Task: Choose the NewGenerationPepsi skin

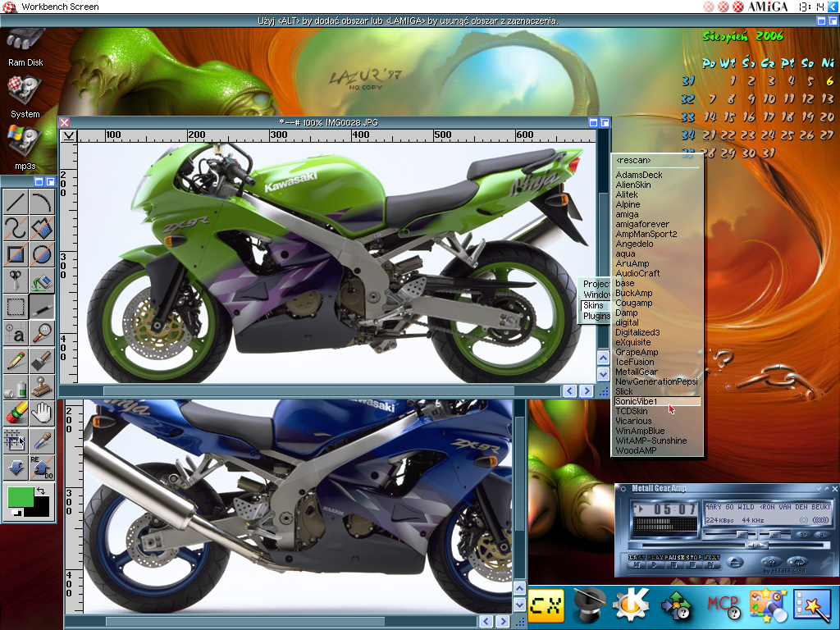Action: pyautogui.click(x=657, y=381)
